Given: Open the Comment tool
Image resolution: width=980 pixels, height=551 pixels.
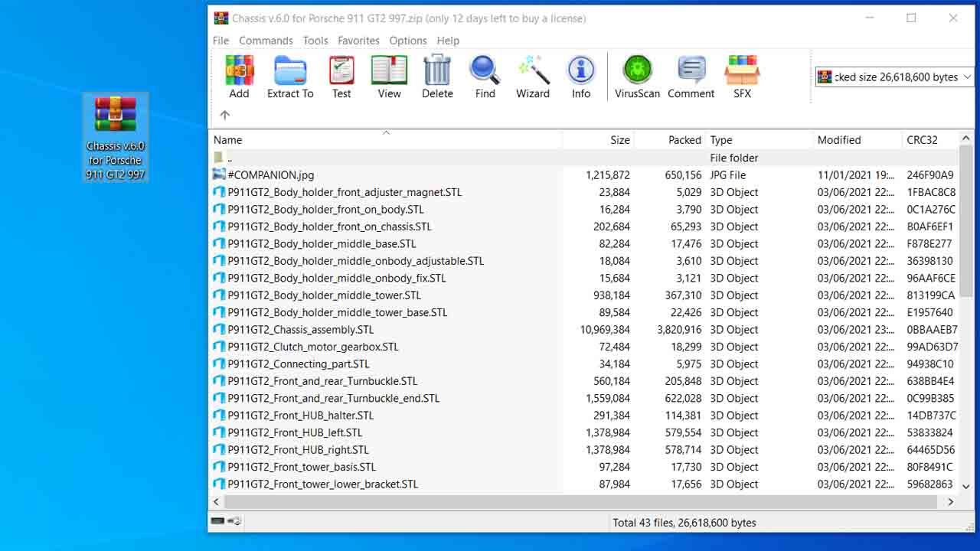Looking at the screenshot, I should (x=691, y=77).
